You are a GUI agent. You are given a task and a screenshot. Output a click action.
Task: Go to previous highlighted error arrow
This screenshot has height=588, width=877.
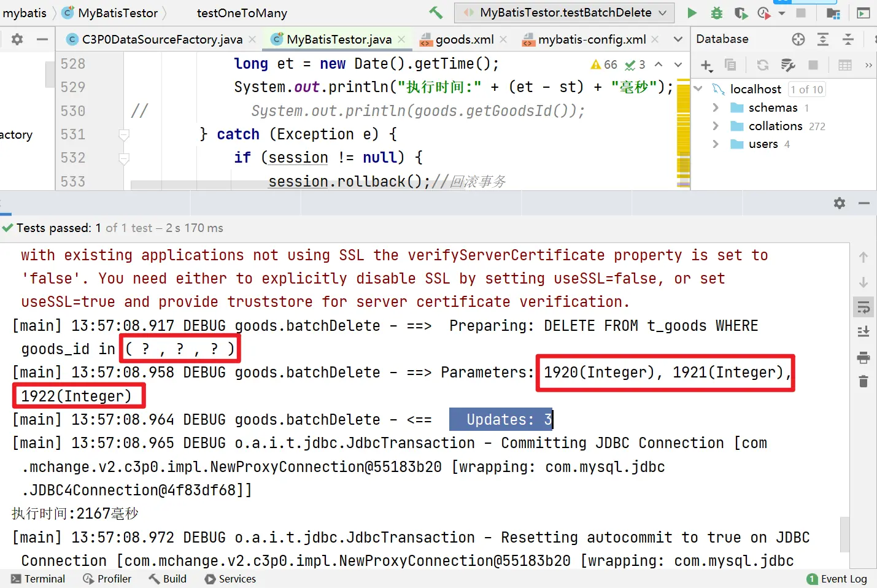659,64
